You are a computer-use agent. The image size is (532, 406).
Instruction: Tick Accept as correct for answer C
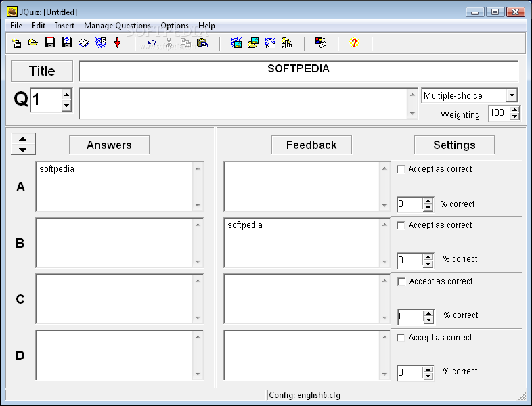point(401,281)
